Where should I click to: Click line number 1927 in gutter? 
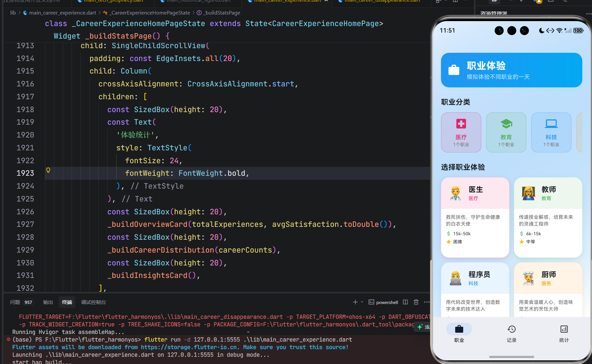(x=25, y=225)
